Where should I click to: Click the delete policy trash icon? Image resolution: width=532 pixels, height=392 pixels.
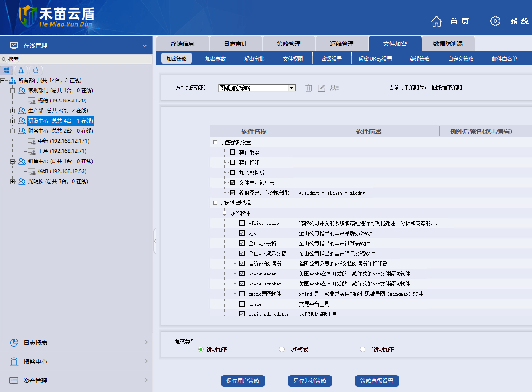(309, 88)
